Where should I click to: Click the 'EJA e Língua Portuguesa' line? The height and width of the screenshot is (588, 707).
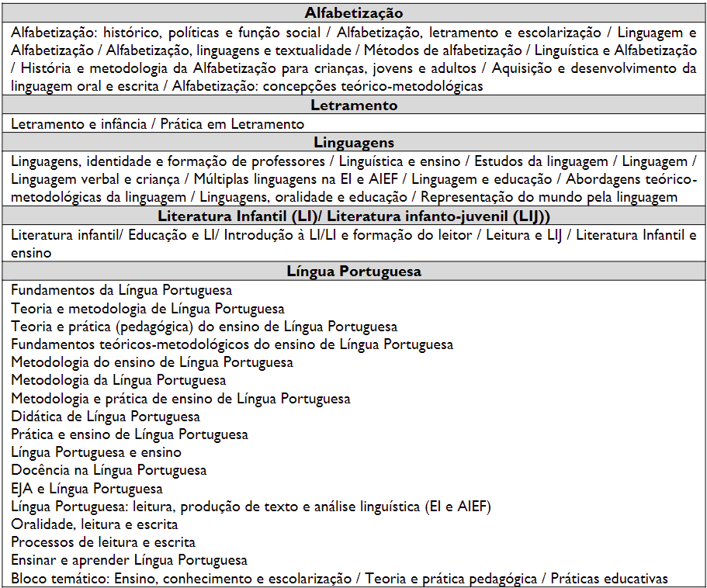point(87,489)
